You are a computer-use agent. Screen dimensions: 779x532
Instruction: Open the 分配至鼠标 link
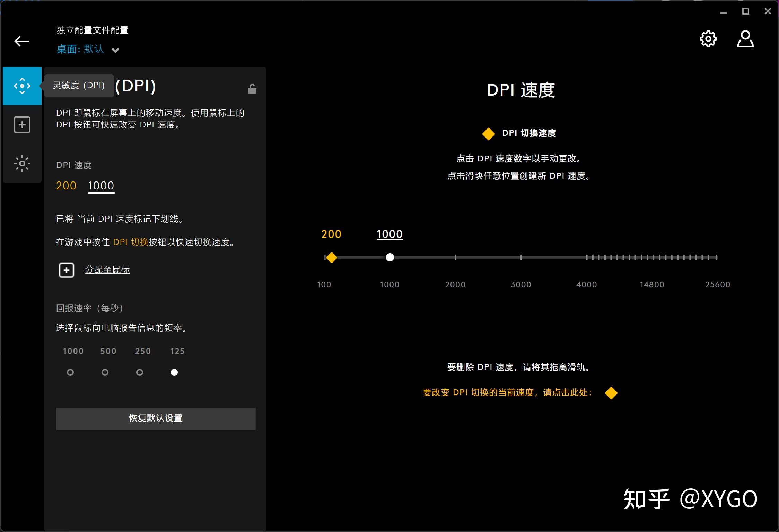pyautogui.click(x=107, y=269)
